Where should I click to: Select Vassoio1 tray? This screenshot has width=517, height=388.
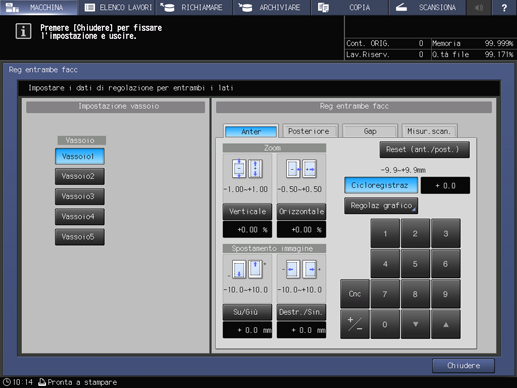[80, 156]
